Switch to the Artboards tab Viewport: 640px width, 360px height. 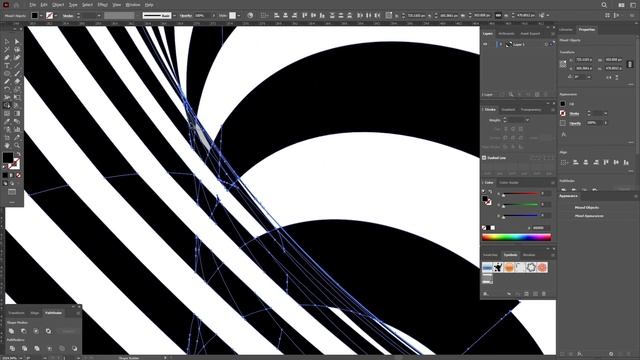click(x=507, y=34)
